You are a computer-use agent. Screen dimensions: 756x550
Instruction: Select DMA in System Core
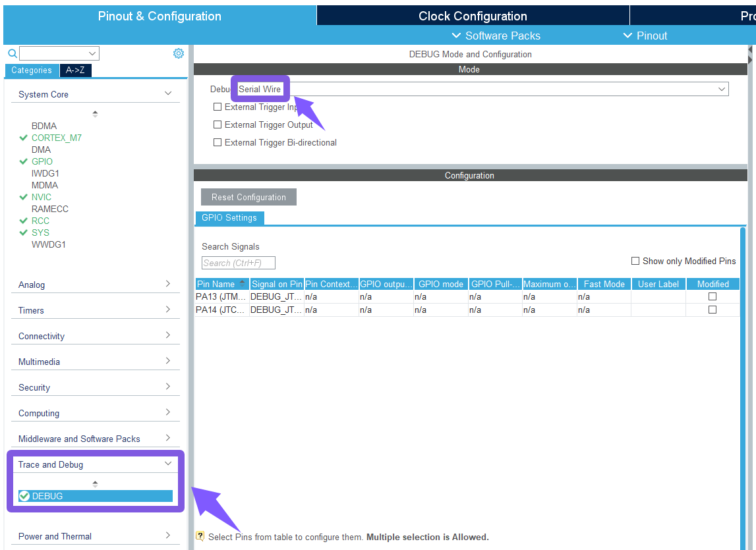41,150
